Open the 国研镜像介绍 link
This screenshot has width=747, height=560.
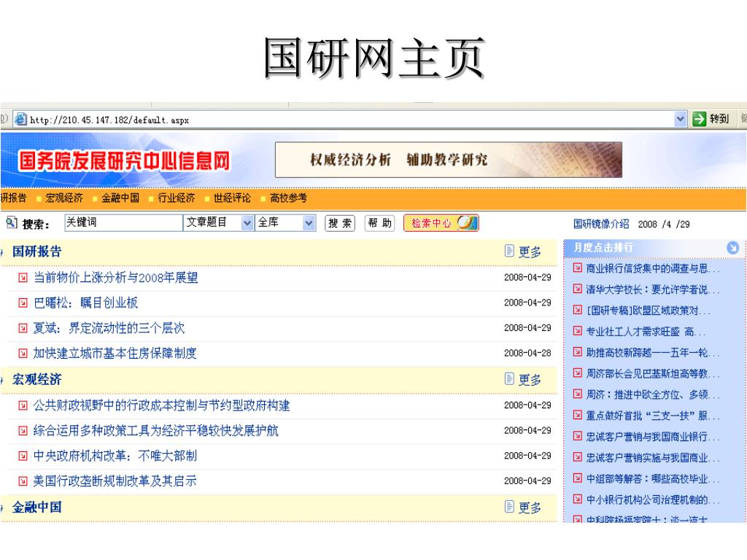[601, 224]
